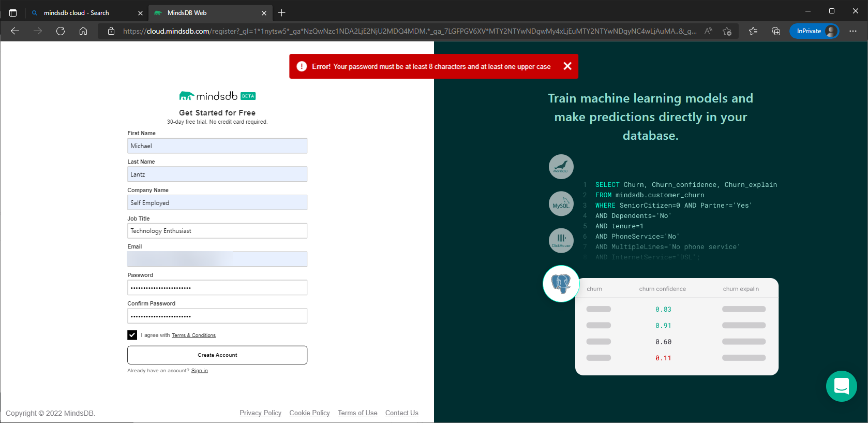The image size is (868, 423).
Task: Follow the Sign in link
Action: tap(200, 371)
